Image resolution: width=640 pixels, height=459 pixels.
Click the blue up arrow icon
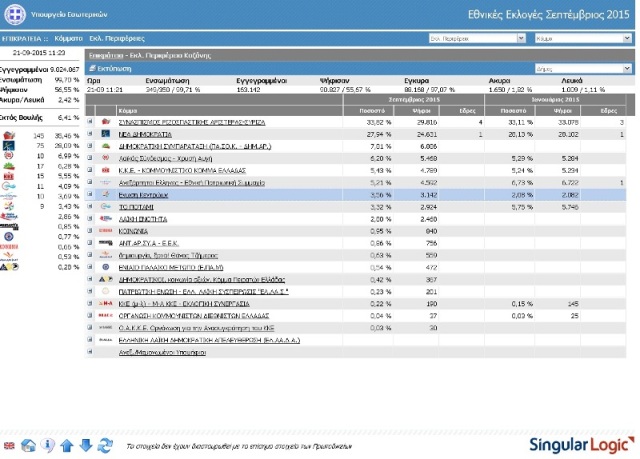coord(67,445)
